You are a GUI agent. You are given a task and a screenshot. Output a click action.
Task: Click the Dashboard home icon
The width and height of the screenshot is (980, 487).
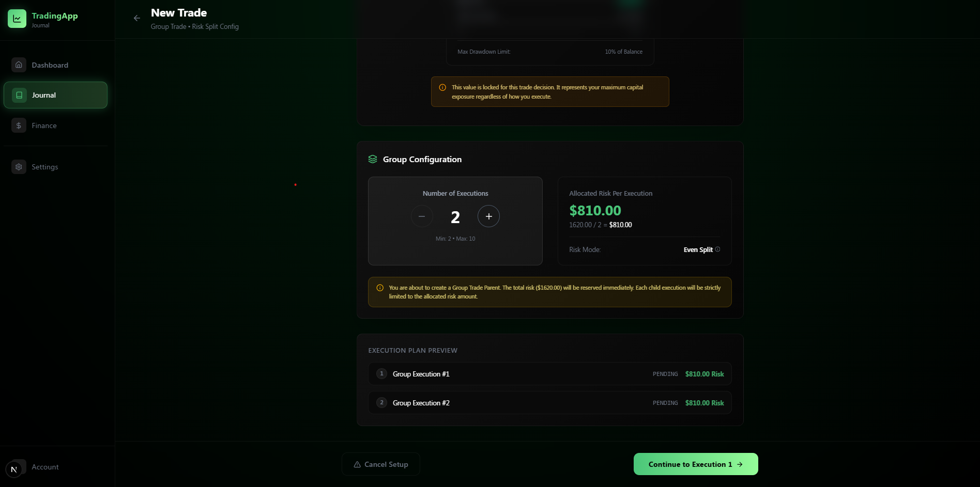pos(19,65)
